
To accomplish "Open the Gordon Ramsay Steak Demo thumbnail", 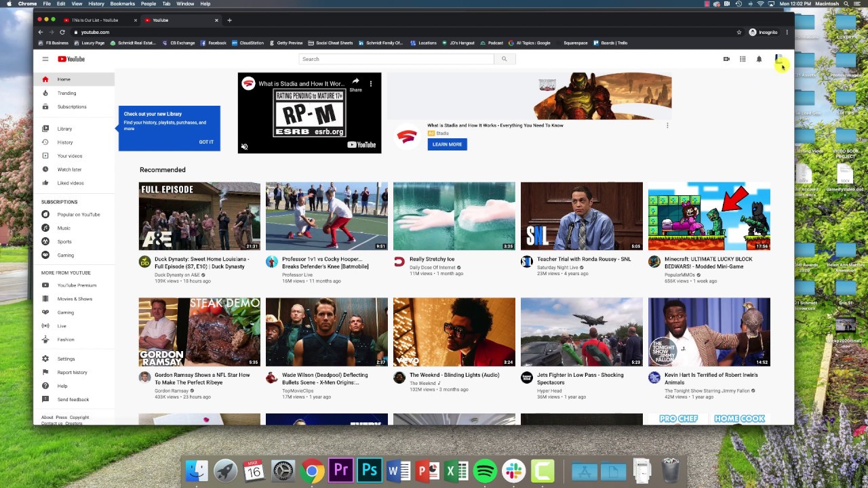I will [x=199, y=332].
